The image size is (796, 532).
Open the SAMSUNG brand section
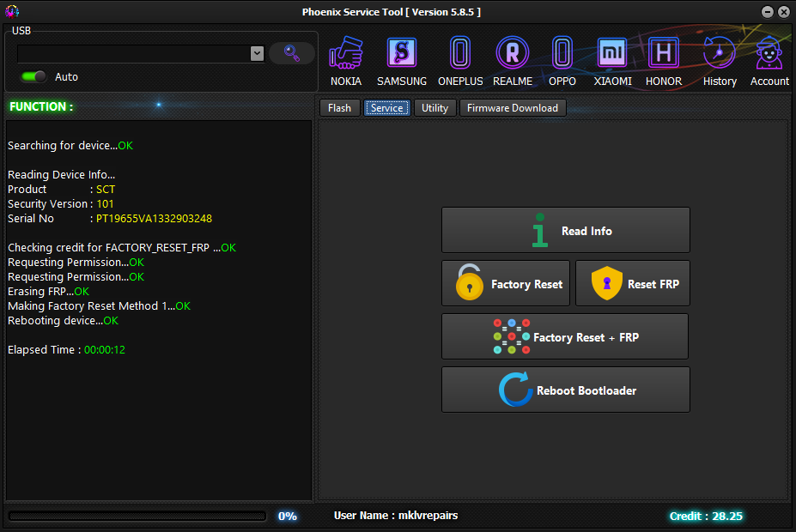402,52
